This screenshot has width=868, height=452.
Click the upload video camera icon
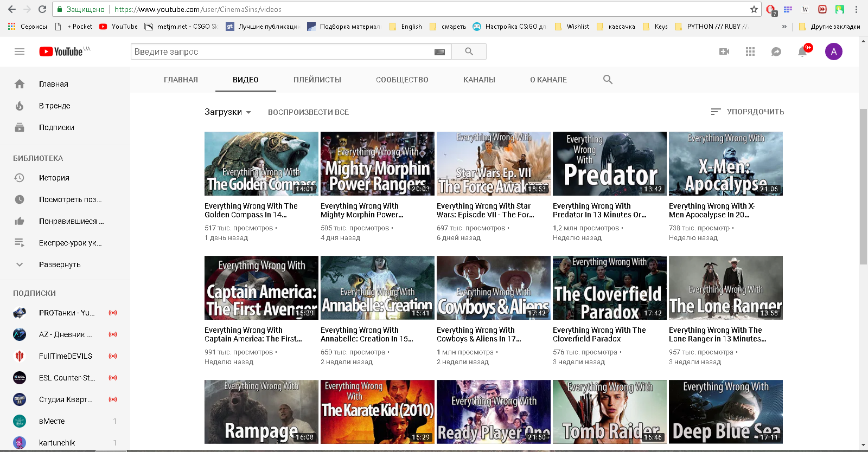point(724,51)
